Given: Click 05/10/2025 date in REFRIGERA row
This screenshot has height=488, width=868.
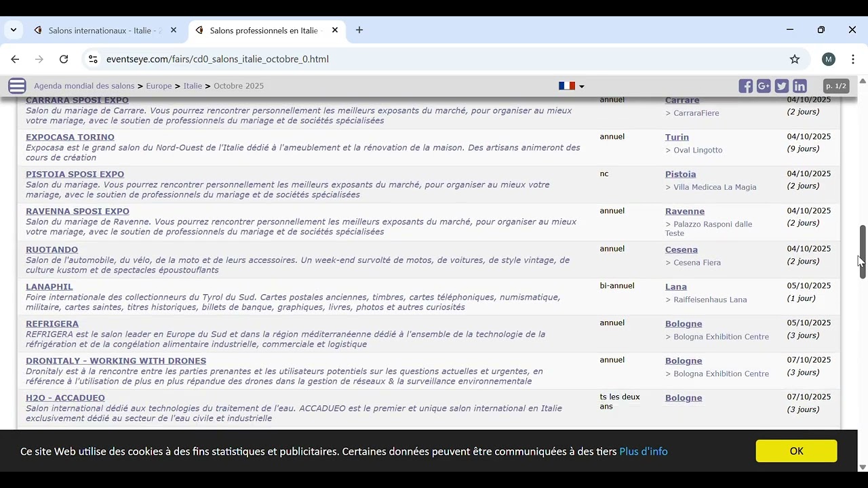Looking at the screenshot, I should (809, 323).
